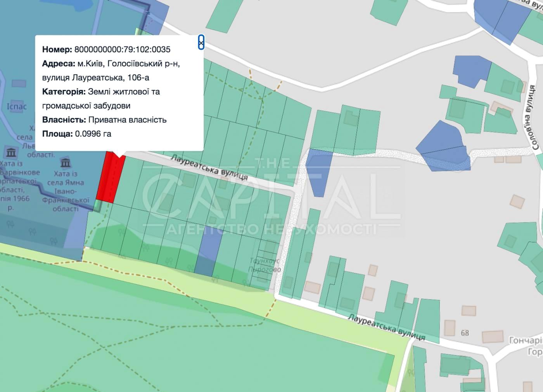Click the house number 68 label
Image resolution: width=543 pixels, height=392 pixels.
point(465,333)
